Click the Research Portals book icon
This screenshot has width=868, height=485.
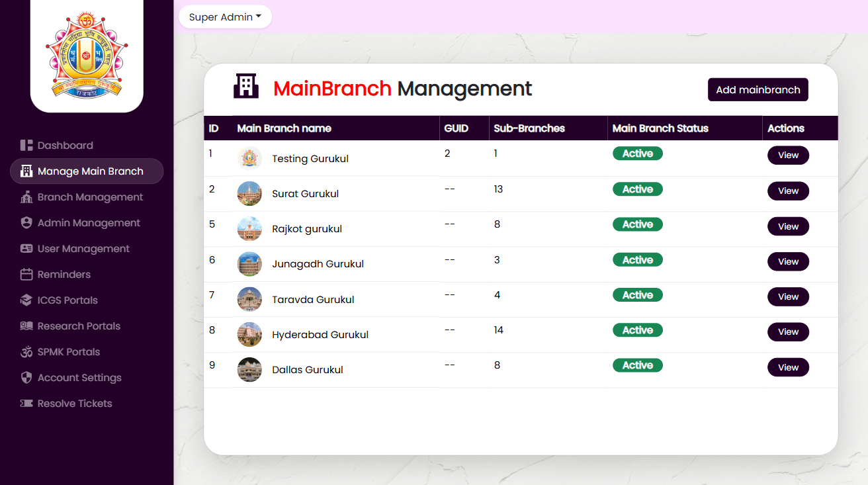tap(26, 326)
